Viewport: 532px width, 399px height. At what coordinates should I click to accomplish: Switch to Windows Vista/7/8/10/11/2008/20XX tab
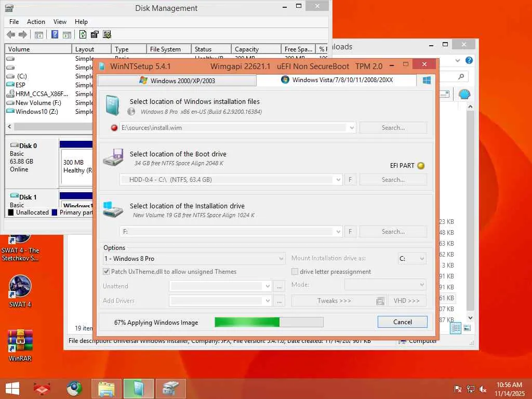coord(337,80)
